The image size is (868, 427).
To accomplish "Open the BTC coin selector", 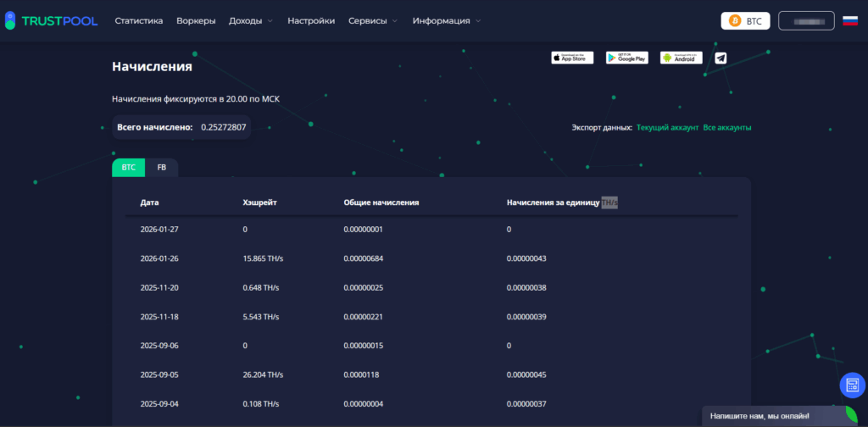I will (745, 20).
